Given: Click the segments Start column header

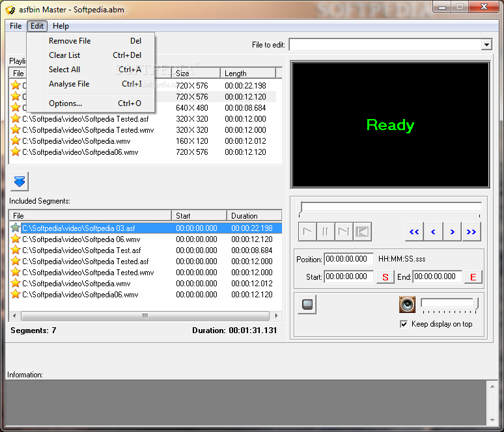Looking at the screenshot, I should point(199,216).
